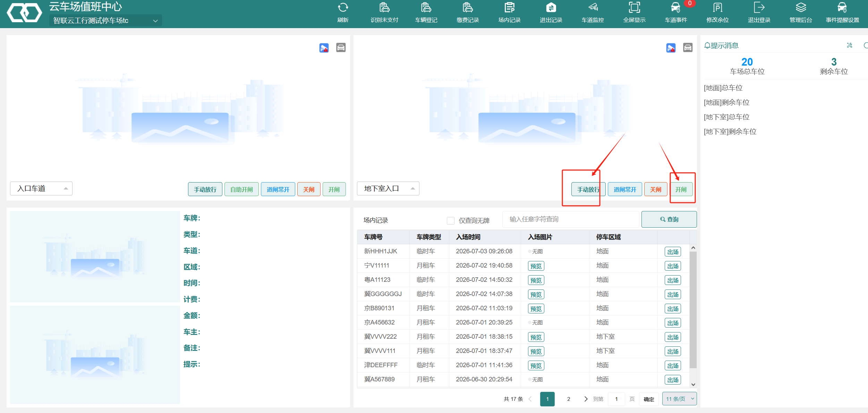This screenshot has width=868, height=413.
Task: Open 车道事件 lane events
Action: (676, 13)
